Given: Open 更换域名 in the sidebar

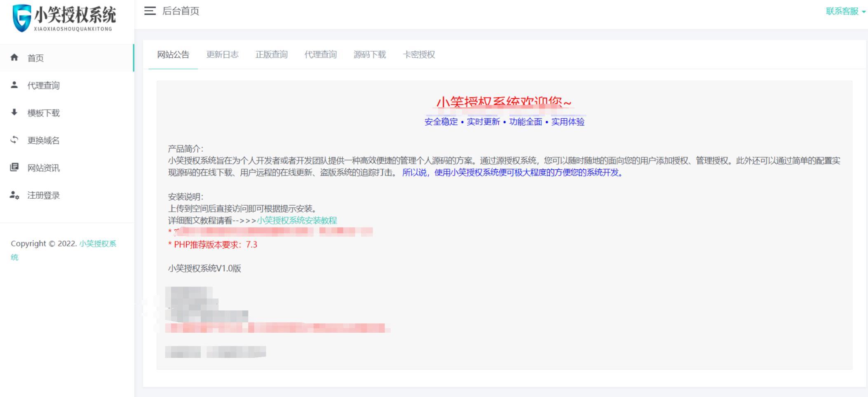Looking at the screenshot, I should pos(67,140).
